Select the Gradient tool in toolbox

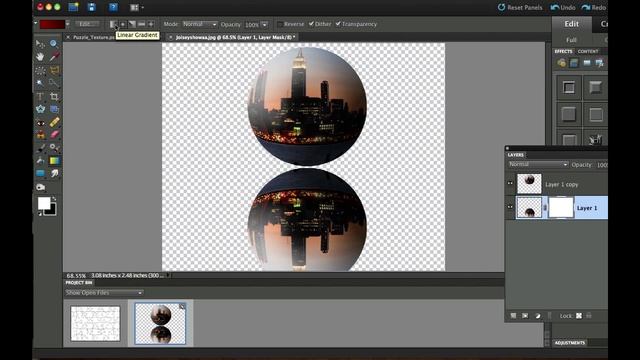point(54,161)
